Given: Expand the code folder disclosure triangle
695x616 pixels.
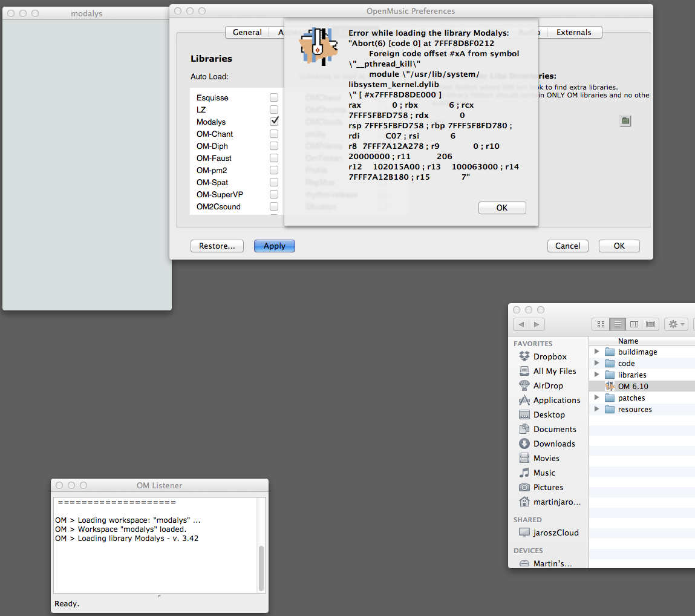Looking at the screenshot, I should coord(596,363).
